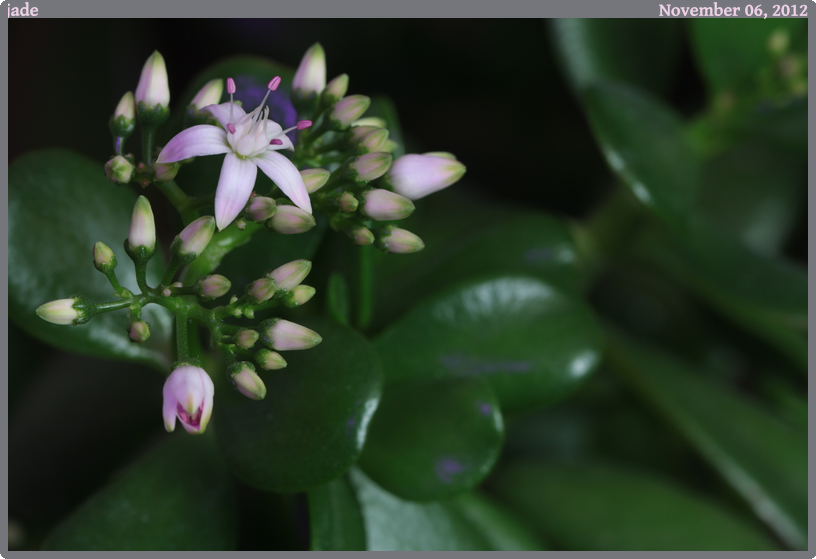Click the lower left petal of open flower
Screen dimensions: 816x559
pyautogui.click(x=235, y=188)
